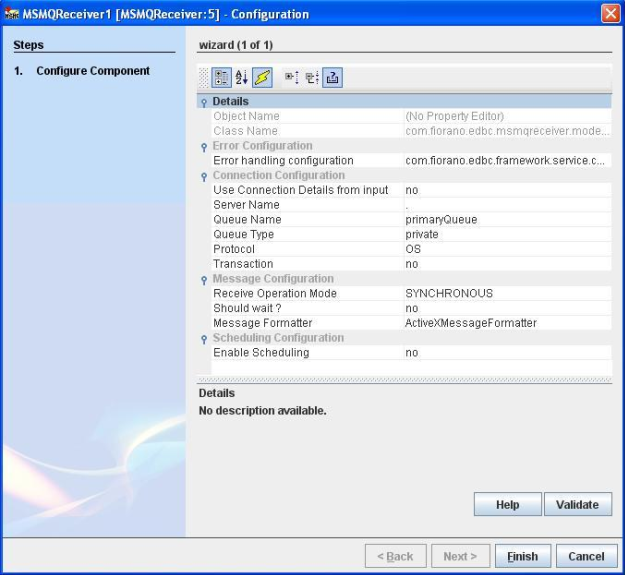The width and height of the screenshot is (625, 575).
Task: Change the Use Connection Details 'no' value
Action: pos(508,190)
